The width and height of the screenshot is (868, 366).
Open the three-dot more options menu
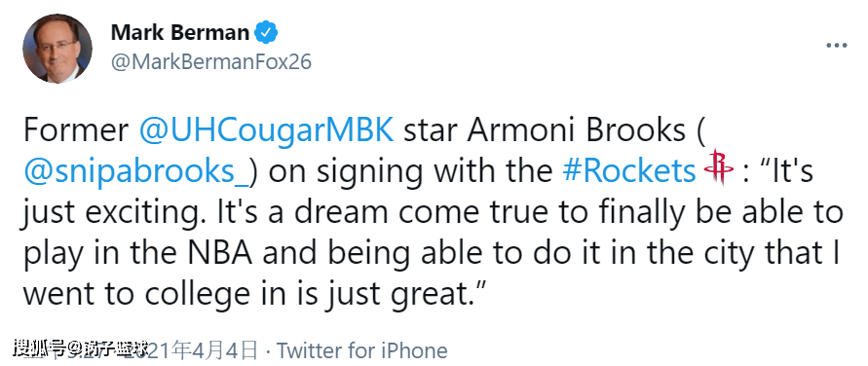837,46
